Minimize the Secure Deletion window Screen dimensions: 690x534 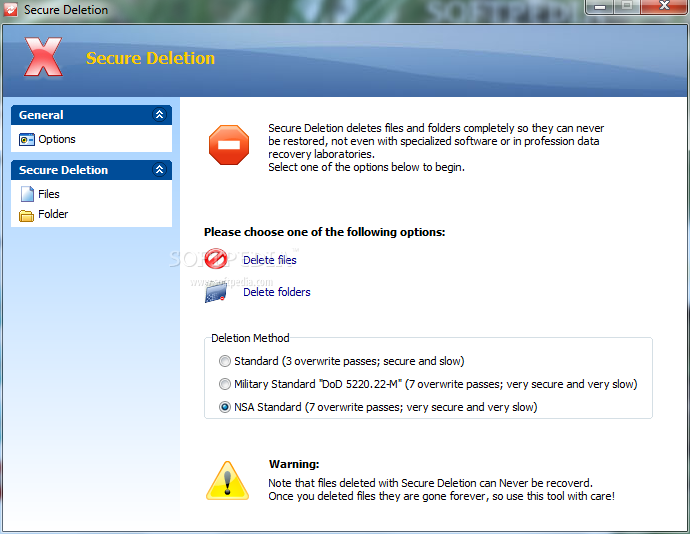[599, 7]
